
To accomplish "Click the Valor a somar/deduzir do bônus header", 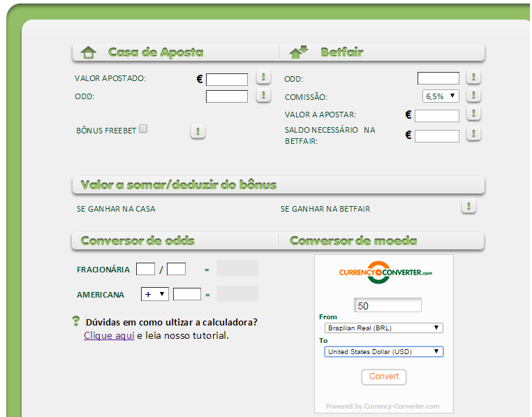I will point(179,185).
